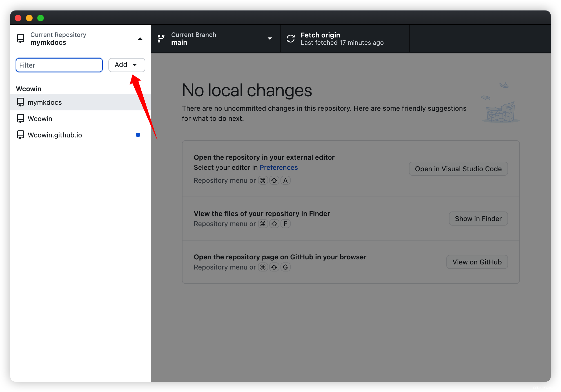
Task: Click View on GitHub button
Action: coord(477,262)
